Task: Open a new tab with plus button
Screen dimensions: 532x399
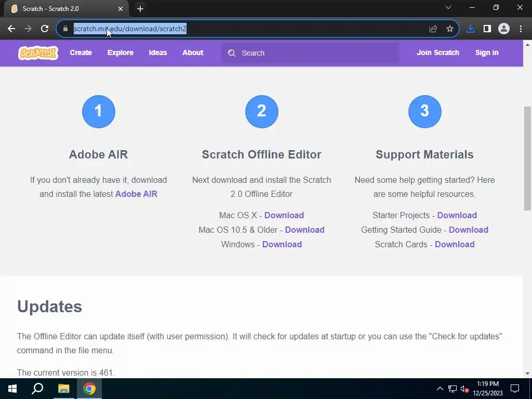Action: coord(140,9)
